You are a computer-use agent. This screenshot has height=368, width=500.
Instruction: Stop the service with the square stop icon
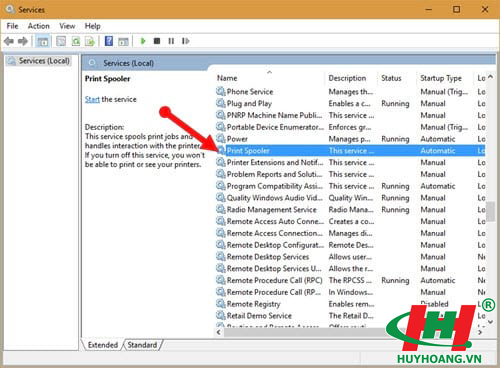(157, 41)
